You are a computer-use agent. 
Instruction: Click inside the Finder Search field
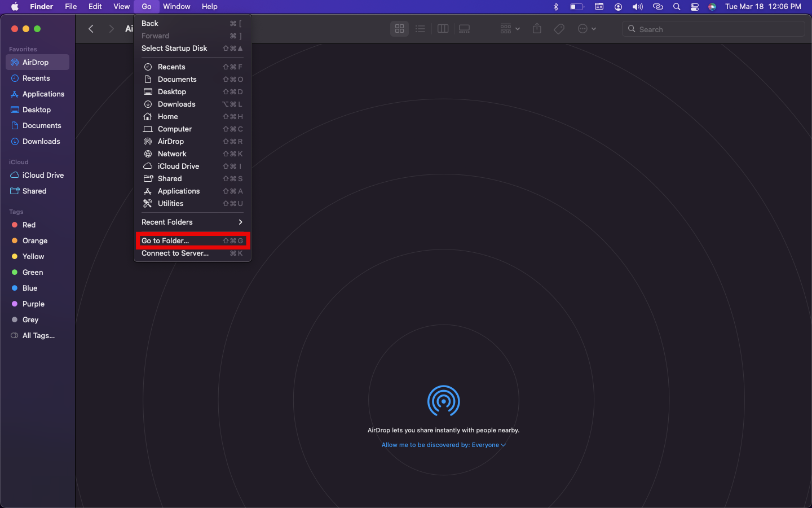(713, 29)
